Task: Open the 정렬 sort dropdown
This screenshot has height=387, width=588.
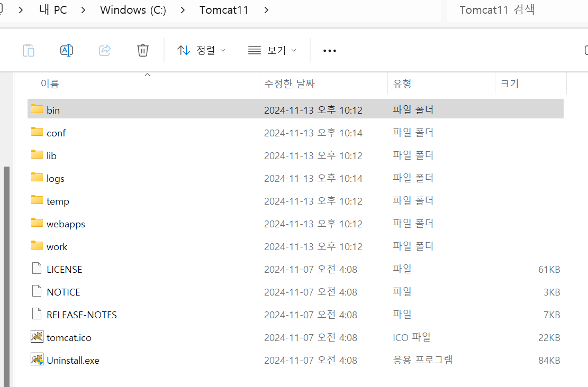Action: click(201, 50)
